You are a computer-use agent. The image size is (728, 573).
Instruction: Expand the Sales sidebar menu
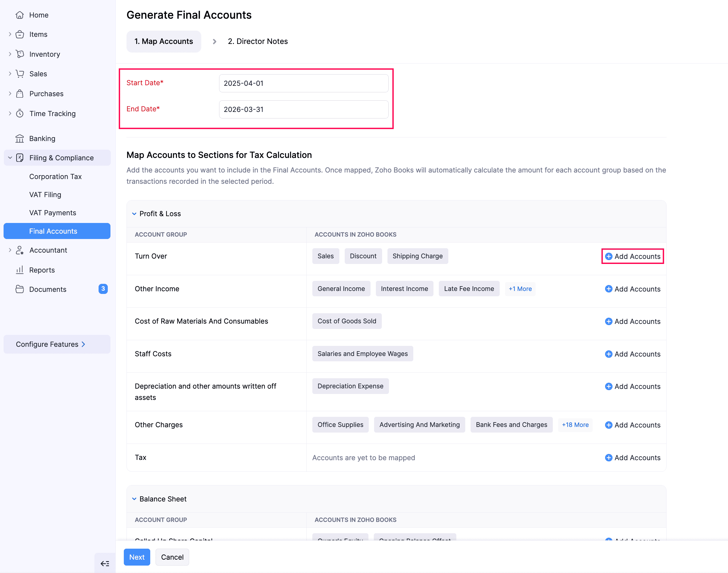point(10,74)
